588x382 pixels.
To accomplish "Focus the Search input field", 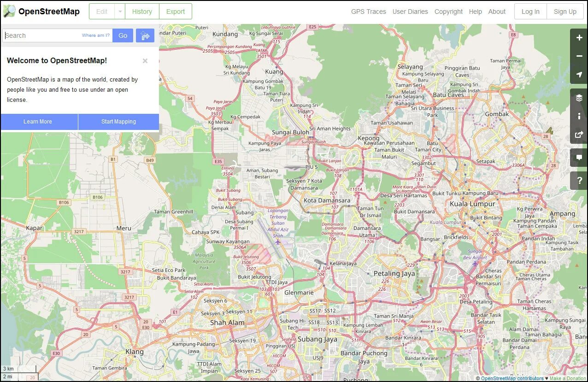I will (x=58, y=35).
